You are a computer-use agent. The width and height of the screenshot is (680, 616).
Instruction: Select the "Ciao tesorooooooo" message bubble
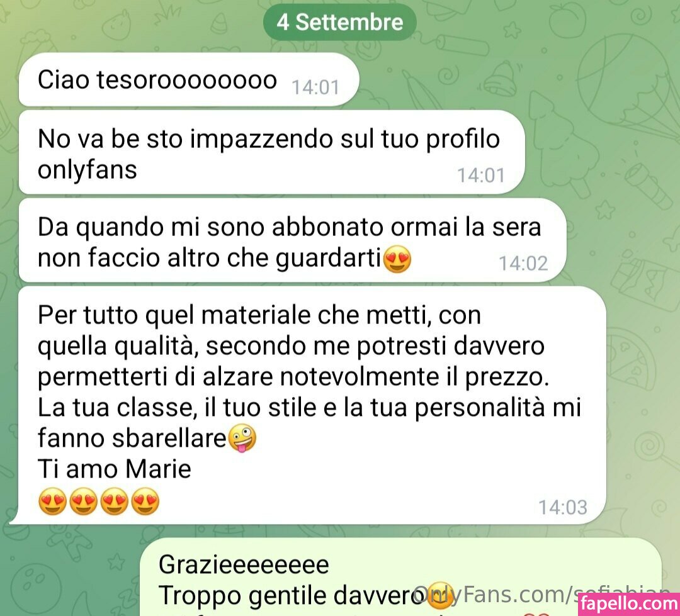coord(189,80)
